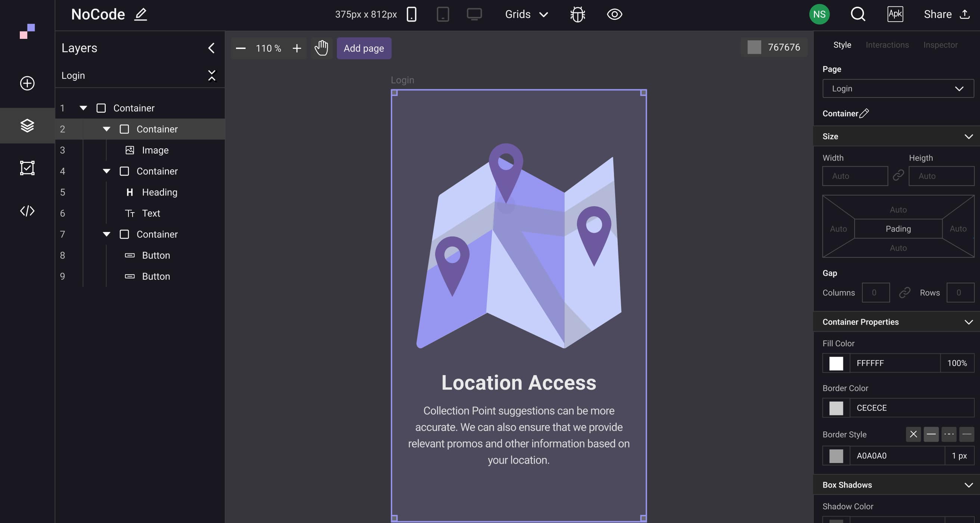Switch to the Interactions tab
980x523 pixels.
click(887, 45)
